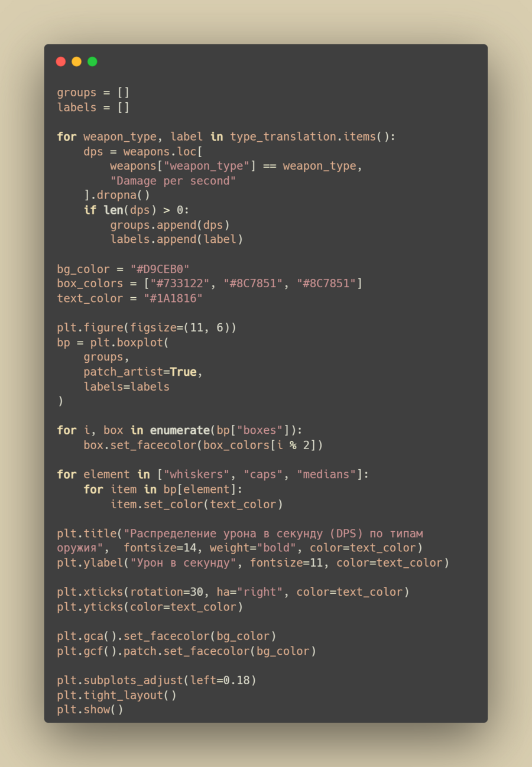Click the green maximize window dot
Viewport: 532px width, 767px height.
(x=92, y=61)
